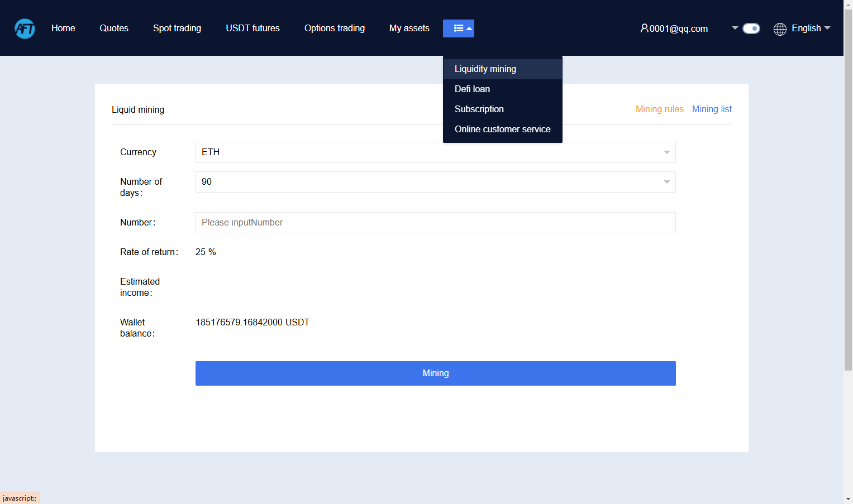Screen dimensions: 853x504
Task: Go to Spot trading tab
Action: coord(177,28)
